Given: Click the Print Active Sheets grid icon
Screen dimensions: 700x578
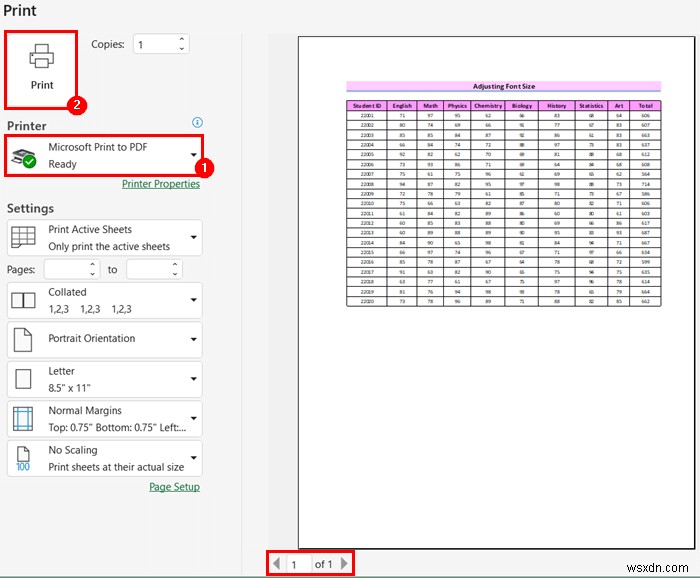Looking at the screenshot, I should coord(23,237).
